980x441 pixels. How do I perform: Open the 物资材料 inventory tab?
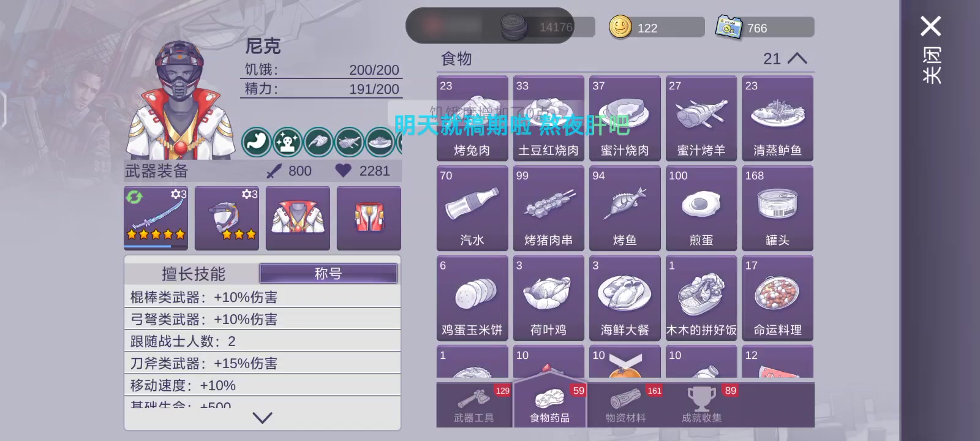625,405
